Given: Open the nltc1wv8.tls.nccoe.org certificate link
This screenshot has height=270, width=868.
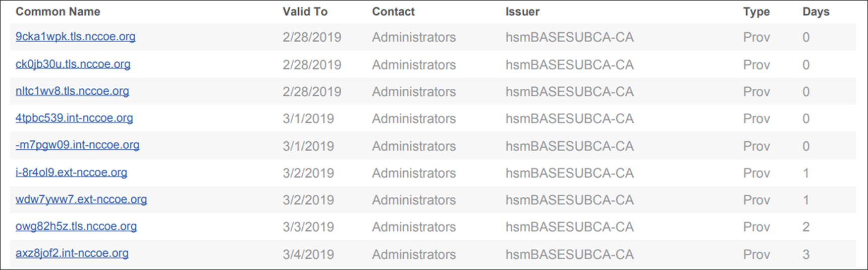Looking at the screenshot, I should [72, 91].
